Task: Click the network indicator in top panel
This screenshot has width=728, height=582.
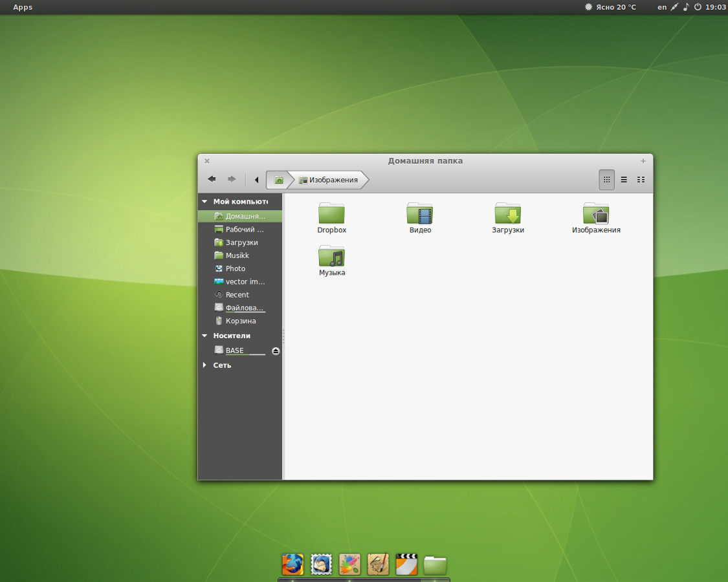Action: point(674,7)
